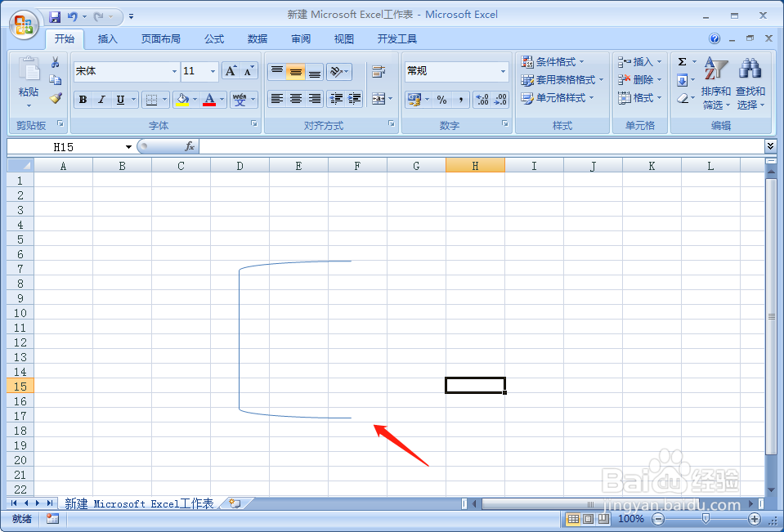Image resolution: width=784 pixels, height=532 pixels.
Task: Toggle middle vertical alignment
Action: (x=295, y=71)
